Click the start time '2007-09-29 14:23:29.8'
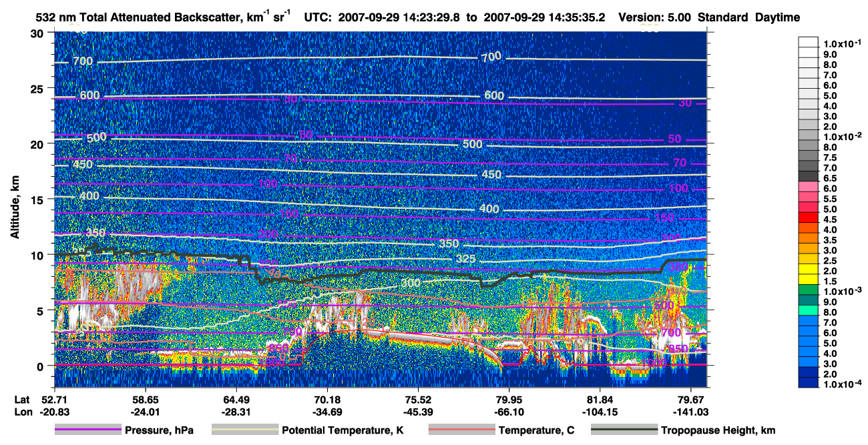Screen dimensions: 868x445 (x=400, y=18)
